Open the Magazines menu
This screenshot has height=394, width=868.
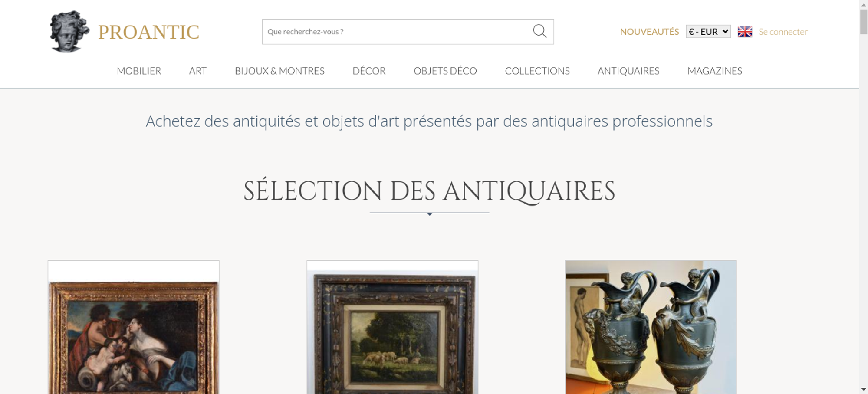tap(715, 71)
